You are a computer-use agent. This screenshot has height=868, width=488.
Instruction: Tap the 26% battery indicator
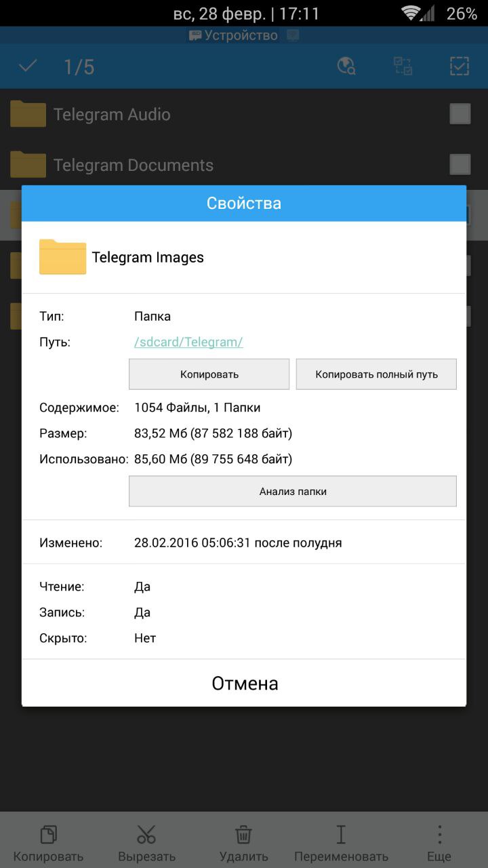pyautogui.click(x=462, y=14)
